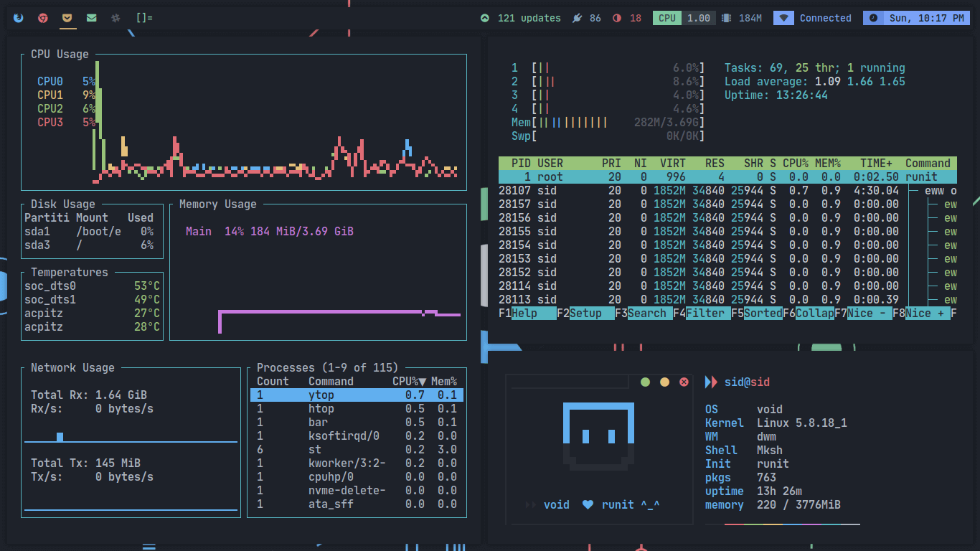
Task: Filter processes with F4 Filter in htop
Action: pyautogui.click(x=702, y=314)
